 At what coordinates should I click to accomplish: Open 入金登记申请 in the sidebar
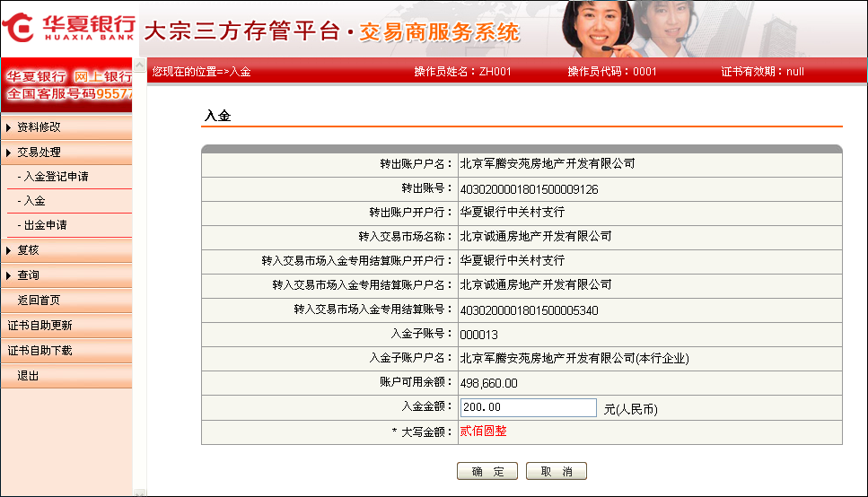[56, 177]
